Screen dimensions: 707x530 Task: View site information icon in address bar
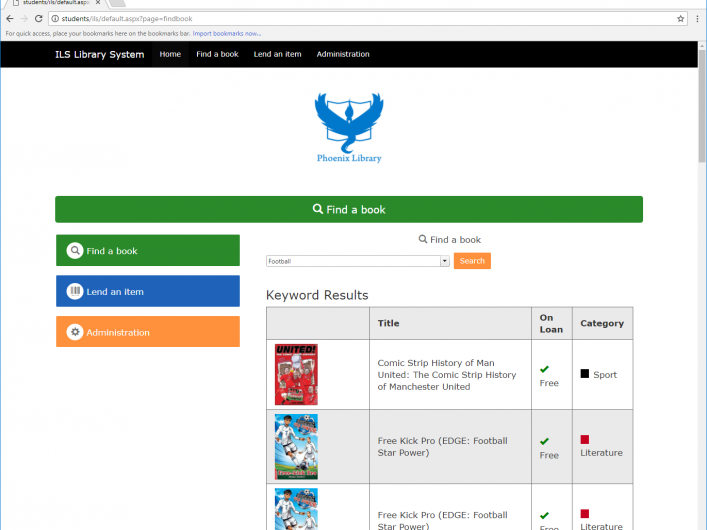pyautogui.click(x=55, y=18)
